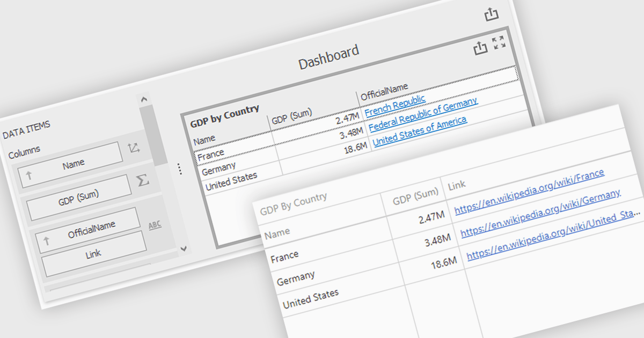Image resolution: width=644 pixels, height=338 pixels.
Task: Toggle sort arrow on the OfficialName data item
Action: (x=46, y=241)
